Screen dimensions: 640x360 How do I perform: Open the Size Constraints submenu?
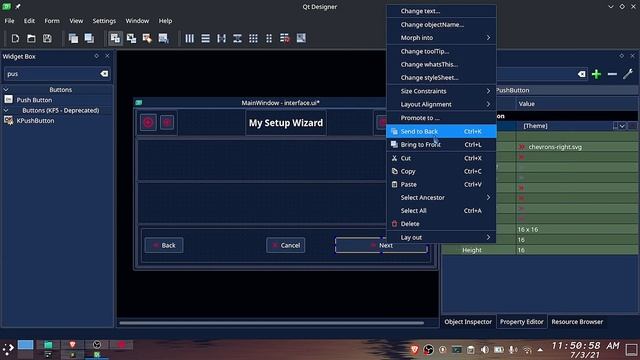tap(441, 91)
